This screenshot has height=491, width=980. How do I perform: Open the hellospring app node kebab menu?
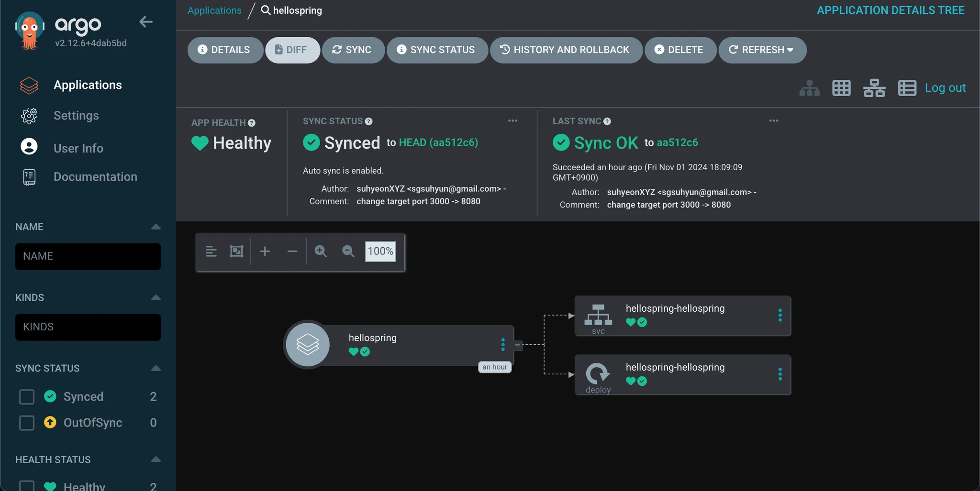[x=503, y=344]
